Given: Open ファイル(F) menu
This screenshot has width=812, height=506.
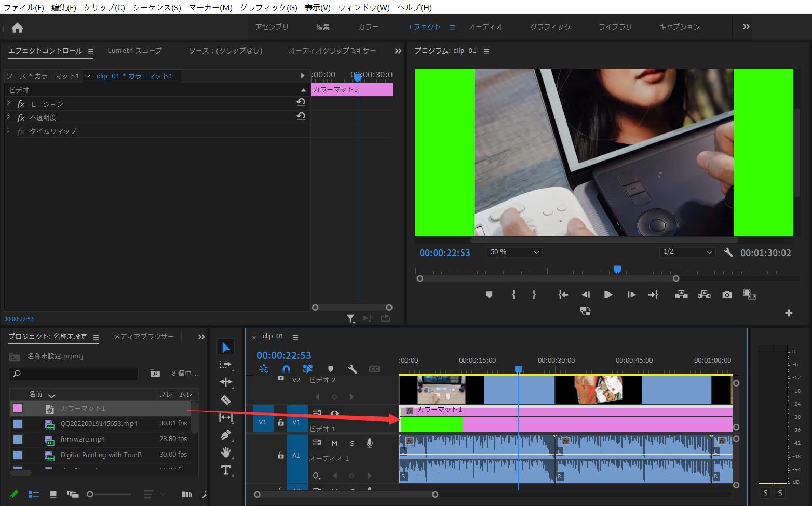Looking at the screenshot, I should click(24, 7).
